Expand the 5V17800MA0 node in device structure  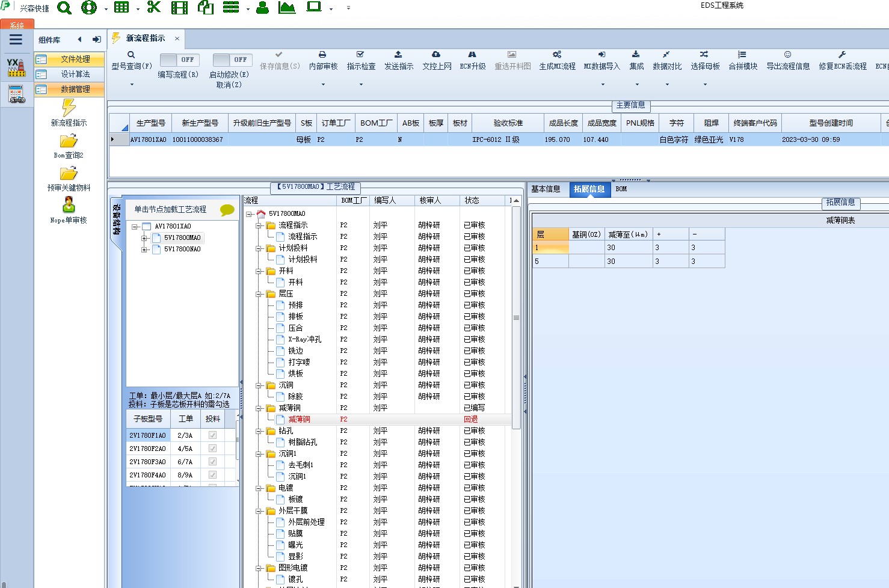pyautogui.click(x=144, y=238)
